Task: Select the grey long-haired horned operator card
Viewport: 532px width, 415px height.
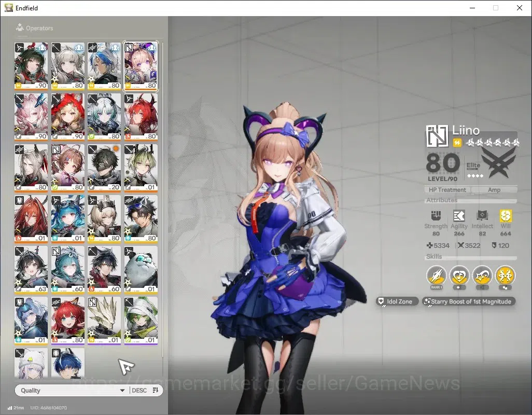Action: tap(31, 168)
